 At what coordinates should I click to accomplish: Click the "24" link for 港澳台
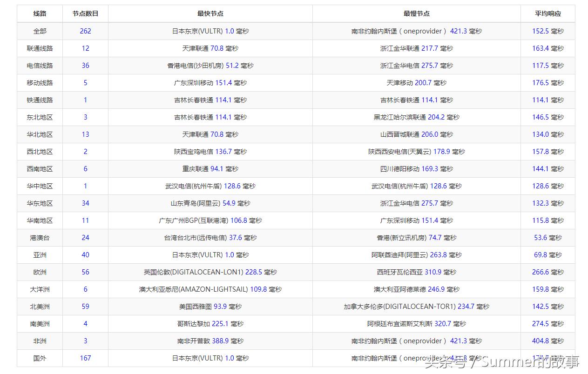tap(85, 238)
